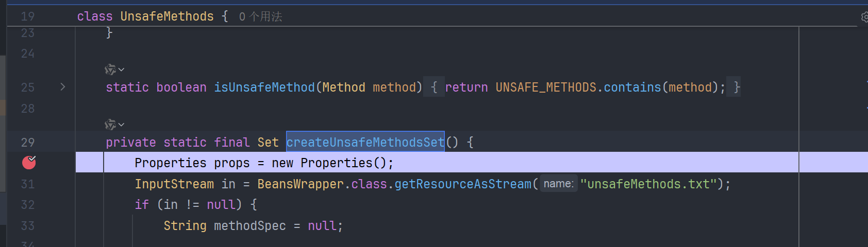Click line number 31 in the gutter
The height and width of the screenshot is (247, 868).
28,184
